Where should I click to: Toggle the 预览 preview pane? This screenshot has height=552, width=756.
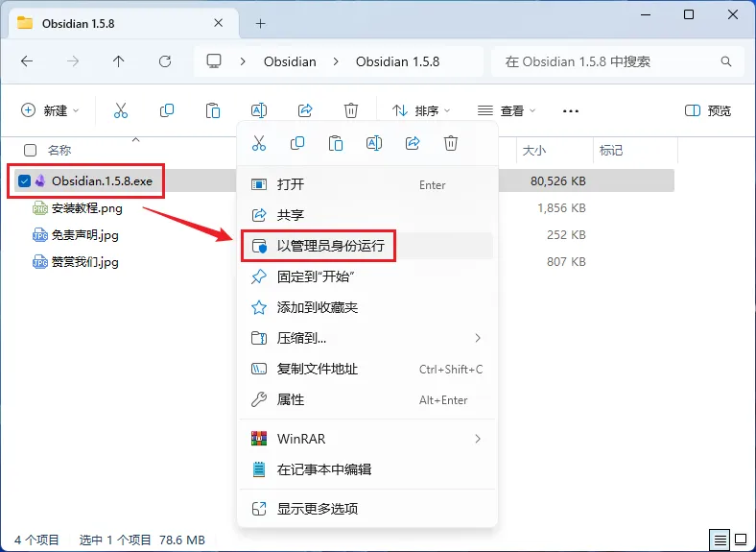708,110
